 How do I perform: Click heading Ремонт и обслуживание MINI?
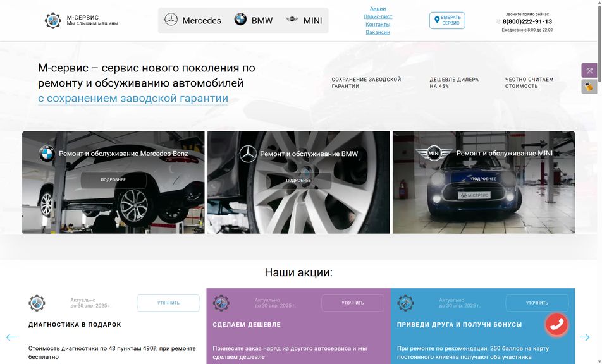click(x=505, y=154)
